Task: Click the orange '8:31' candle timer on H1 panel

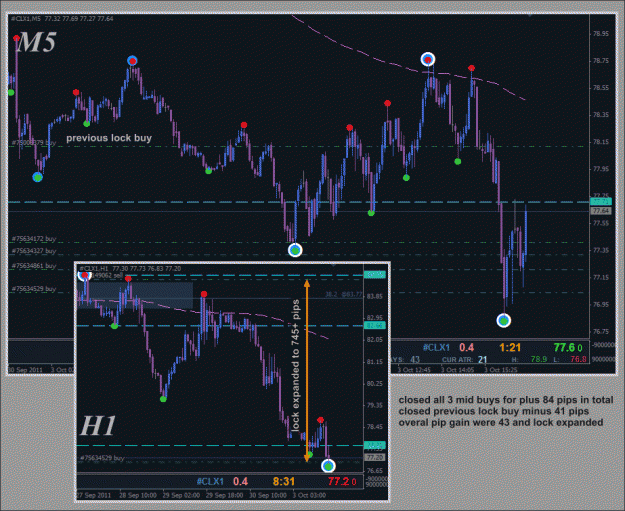Action: (x=284, y=482)
